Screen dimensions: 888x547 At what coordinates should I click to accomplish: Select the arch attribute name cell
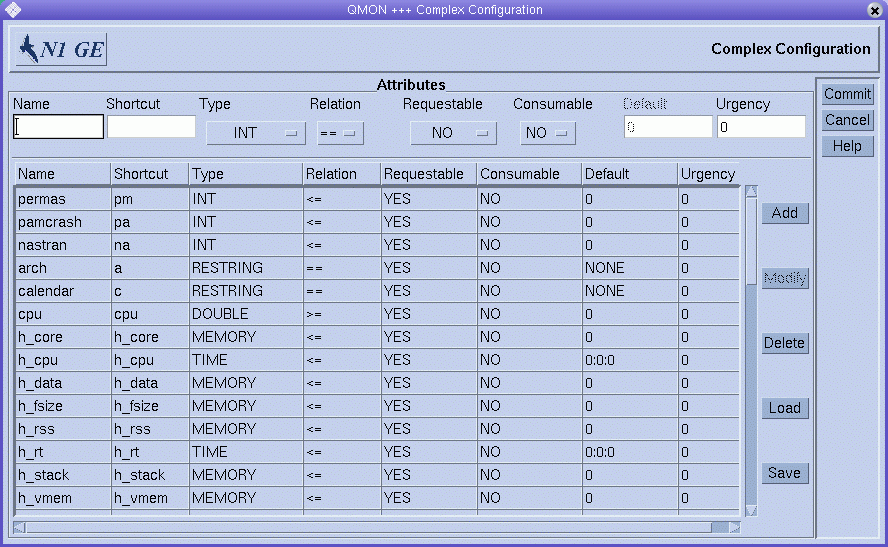pyautogui.click(x=63, y=268)
